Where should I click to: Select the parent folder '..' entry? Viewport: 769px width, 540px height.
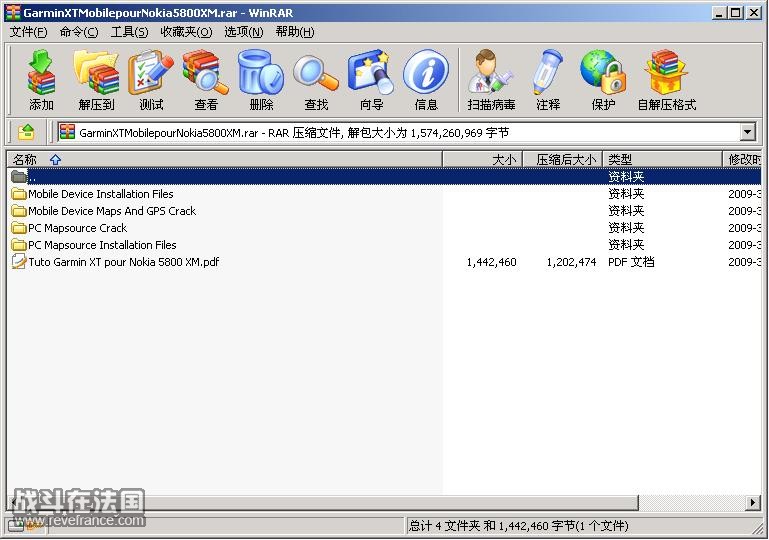click(x=384, y=176)
